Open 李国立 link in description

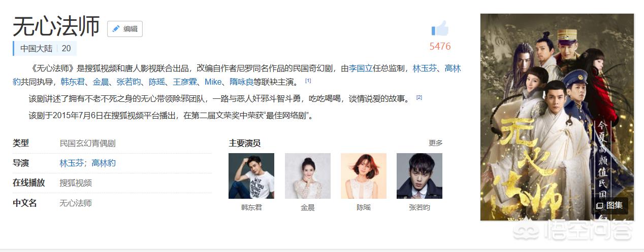tap(361, 68)
